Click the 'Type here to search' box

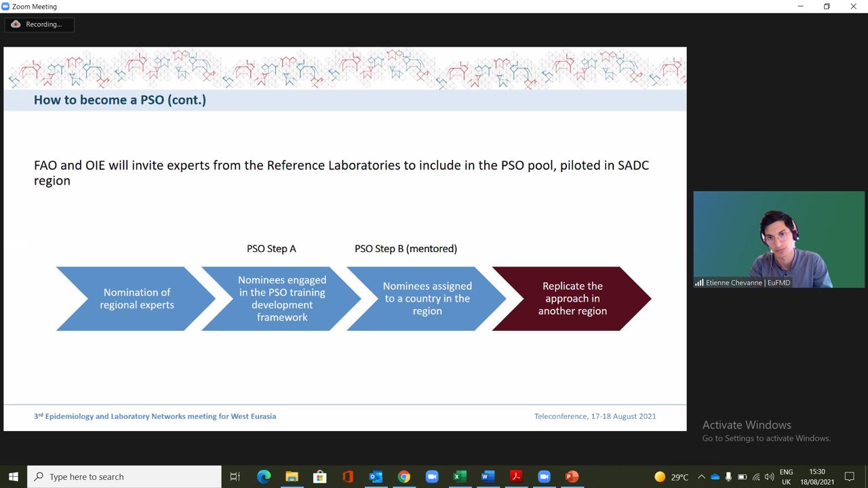124,476
